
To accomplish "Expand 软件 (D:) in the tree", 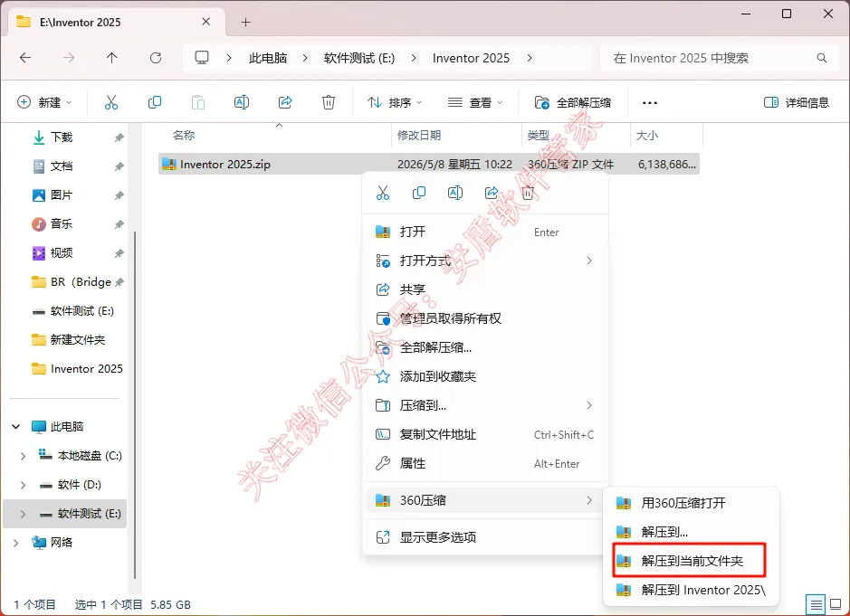I will coord(23,485).
